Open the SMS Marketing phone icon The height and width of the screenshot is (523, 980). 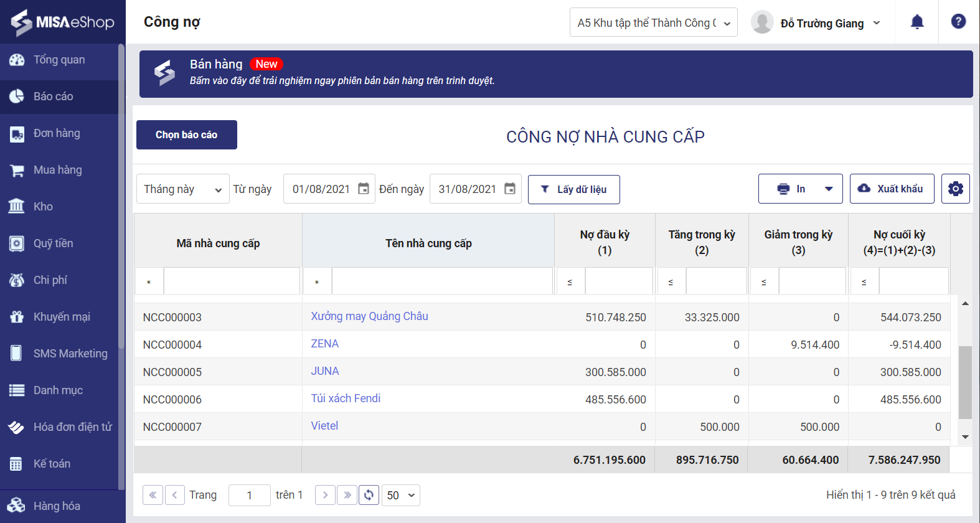click(x=17, y=354)
